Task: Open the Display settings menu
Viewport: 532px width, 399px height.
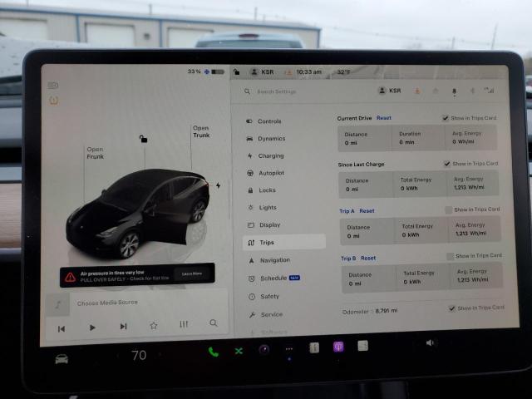Action: coord(264,225)
